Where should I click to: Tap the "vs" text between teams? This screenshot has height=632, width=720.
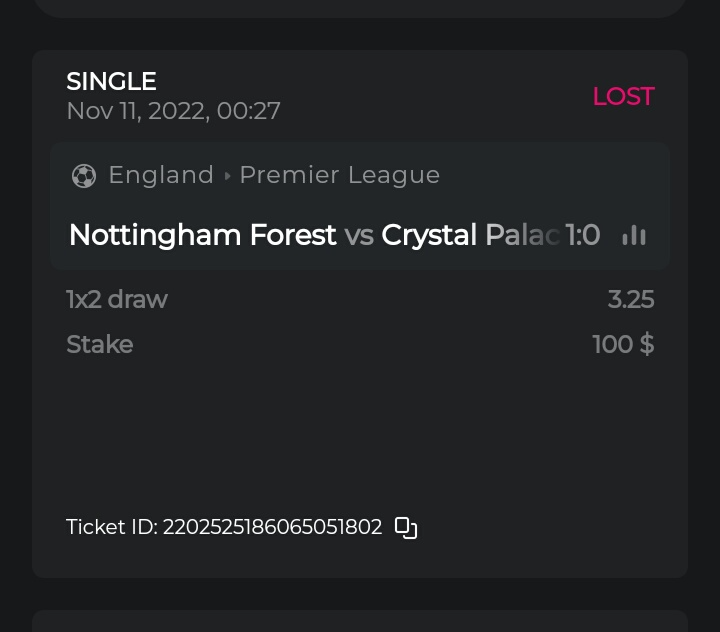359,235
